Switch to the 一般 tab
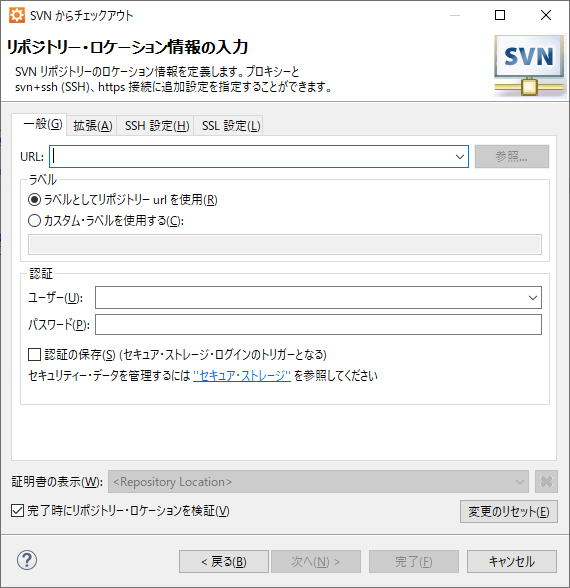 point(39,124)
